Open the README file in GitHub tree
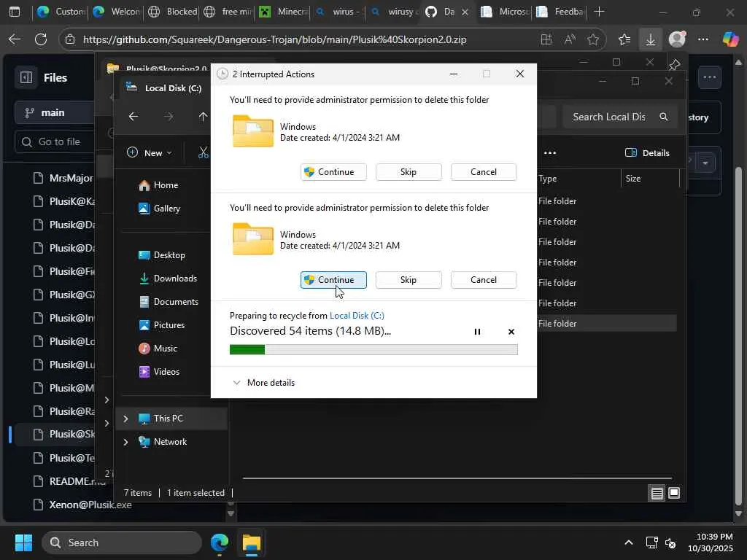This screenshot has width=747, height=560. (x=68, y=481)
